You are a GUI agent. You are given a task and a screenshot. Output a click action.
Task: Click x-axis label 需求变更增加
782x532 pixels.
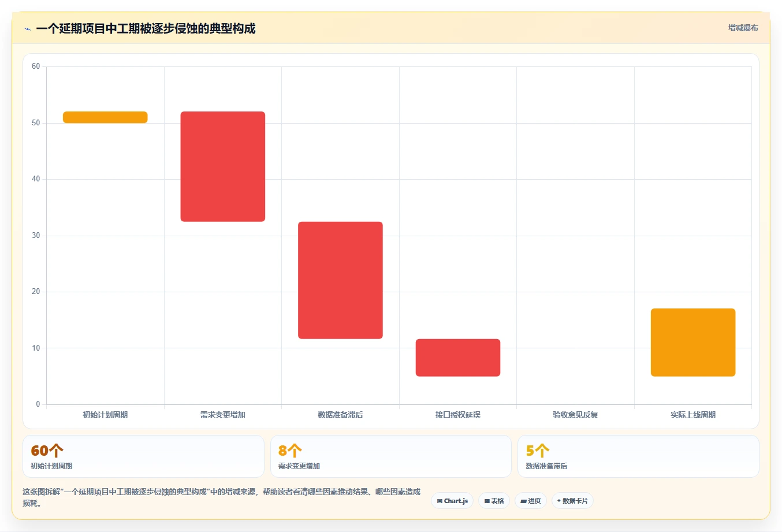223,415
